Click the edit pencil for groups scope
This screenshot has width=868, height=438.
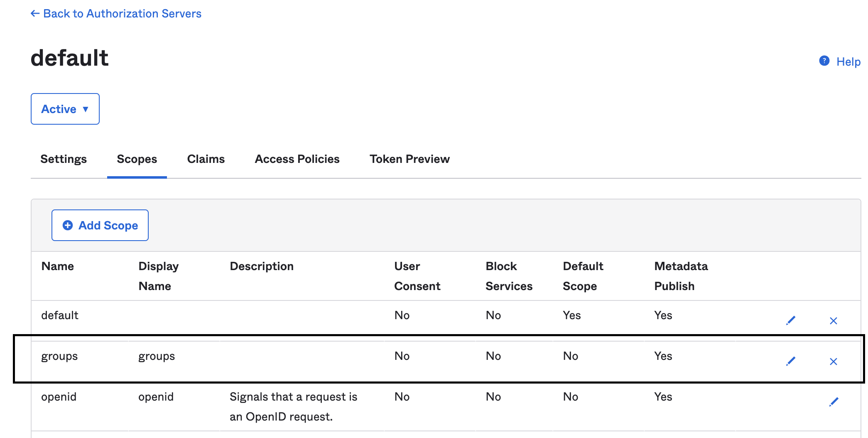coord(791,361)
